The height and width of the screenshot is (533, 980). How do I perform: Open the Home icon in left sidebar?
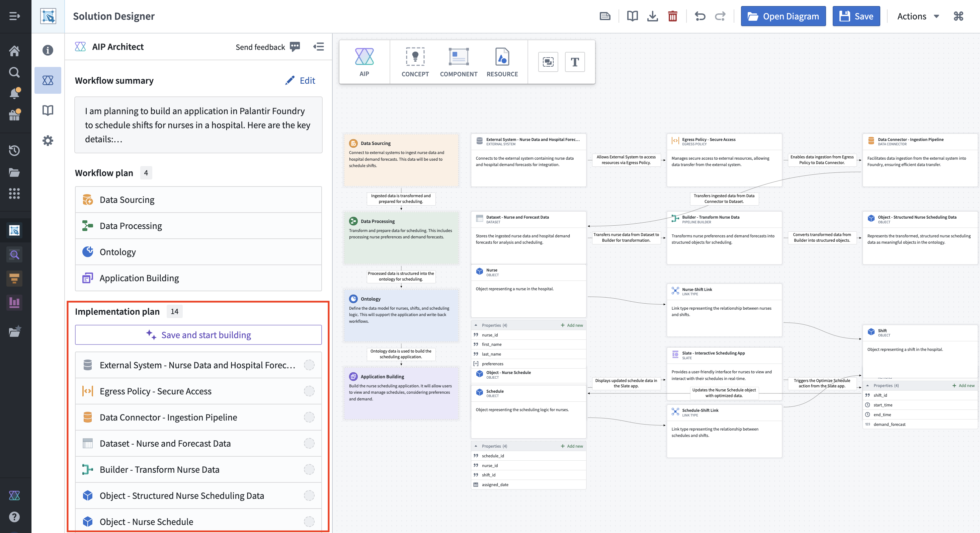(x=14, y=51)
